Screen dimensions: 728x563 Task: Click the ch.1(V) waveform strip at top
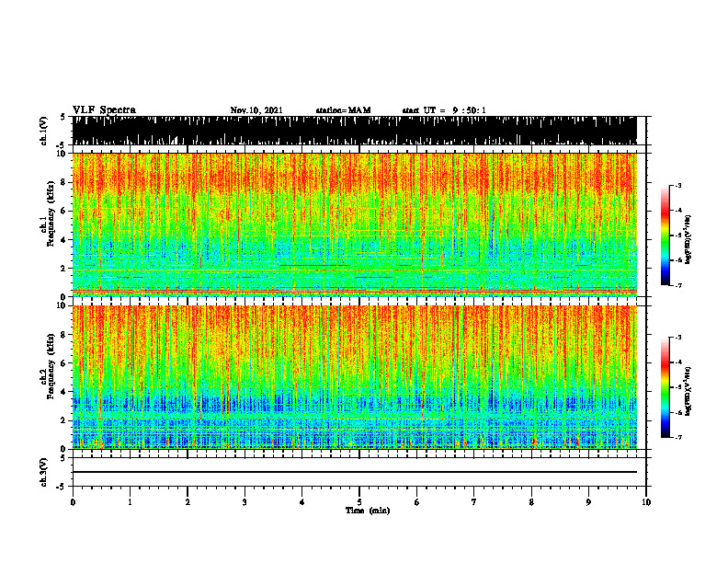pos(354,131)
